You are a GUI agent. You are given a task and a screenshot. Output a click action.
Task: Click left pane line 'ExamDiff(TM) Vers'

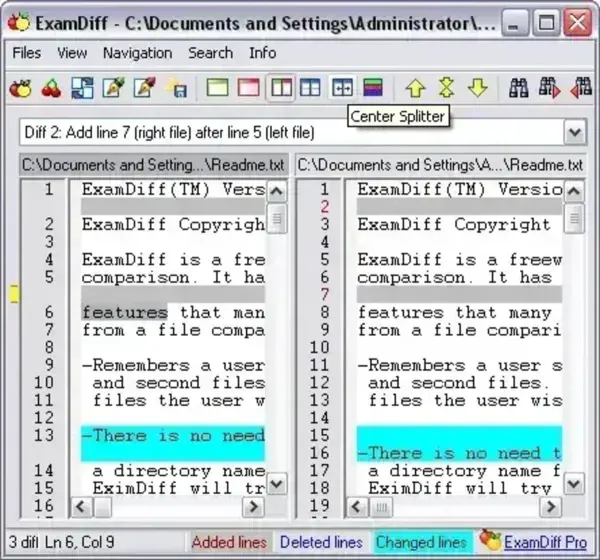[x=173, y=189]
